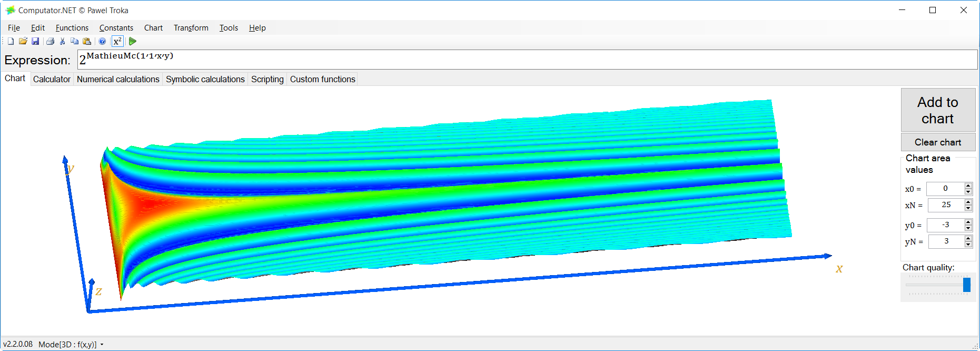
Task: Switch to the Symbolic calculations tab
Action: click(x=205, y=79)
